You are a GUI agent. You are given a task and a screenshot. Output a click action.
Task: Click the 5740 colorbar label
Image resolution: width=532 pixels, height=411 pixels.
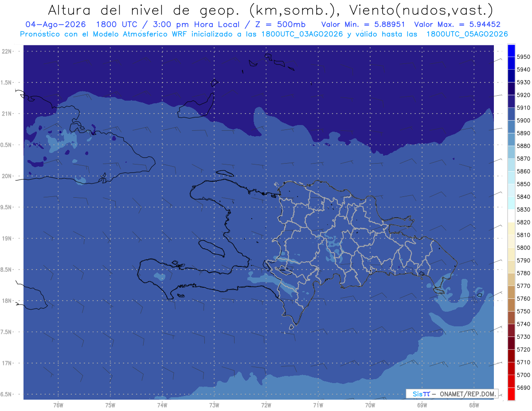523,324
